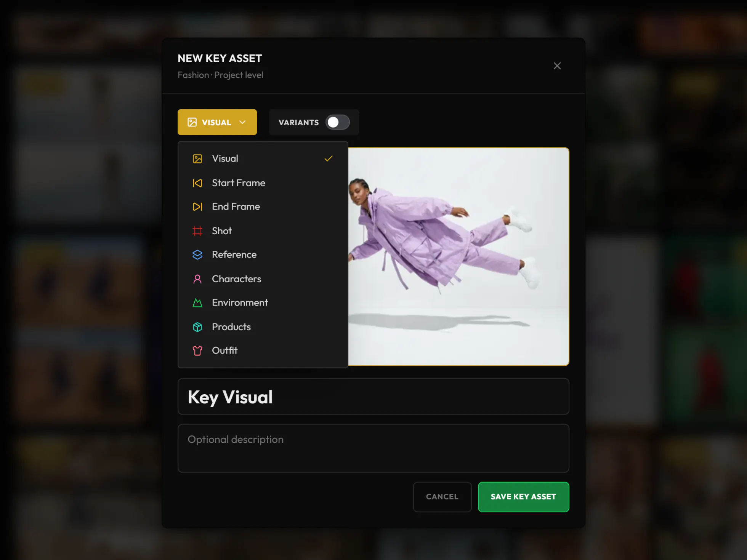The height and width of the screenshot is (560, 747).
Task: Focus the Key Visual name field
Action: [373, 397]
